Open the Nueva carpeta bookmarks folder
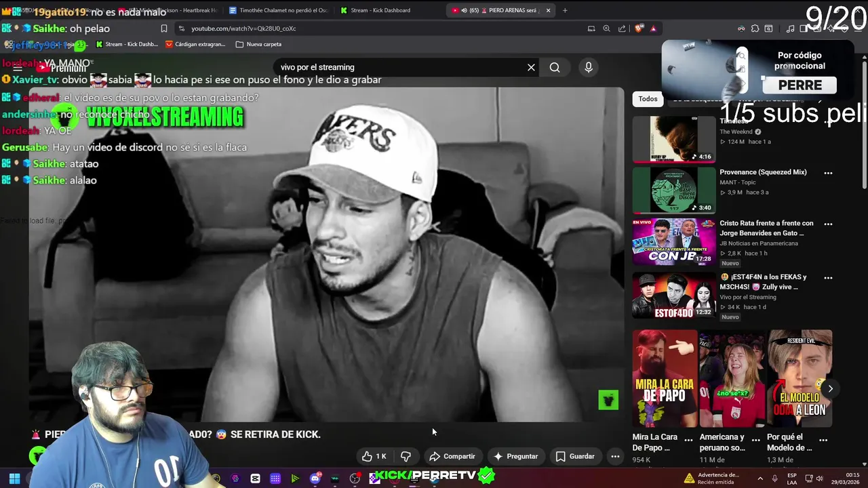Screen dimensions: 868x488 (258, 44)
